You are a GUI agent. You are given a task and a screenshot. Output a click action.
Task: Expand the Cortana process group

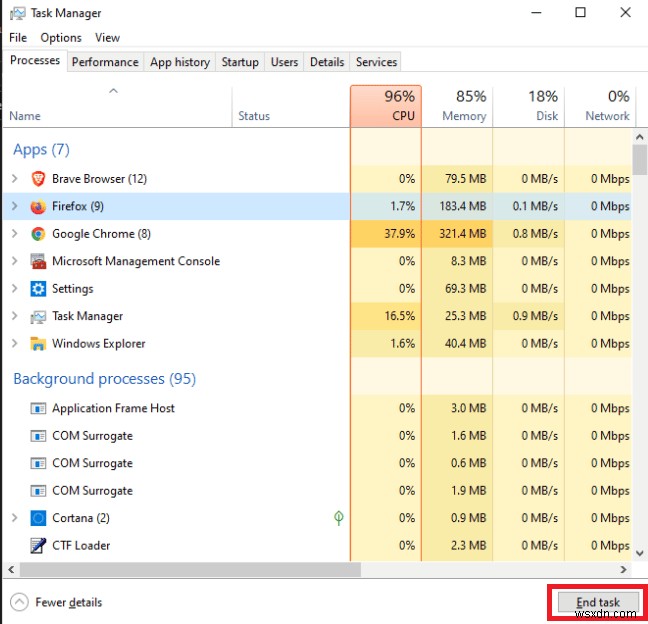[14, 518]
